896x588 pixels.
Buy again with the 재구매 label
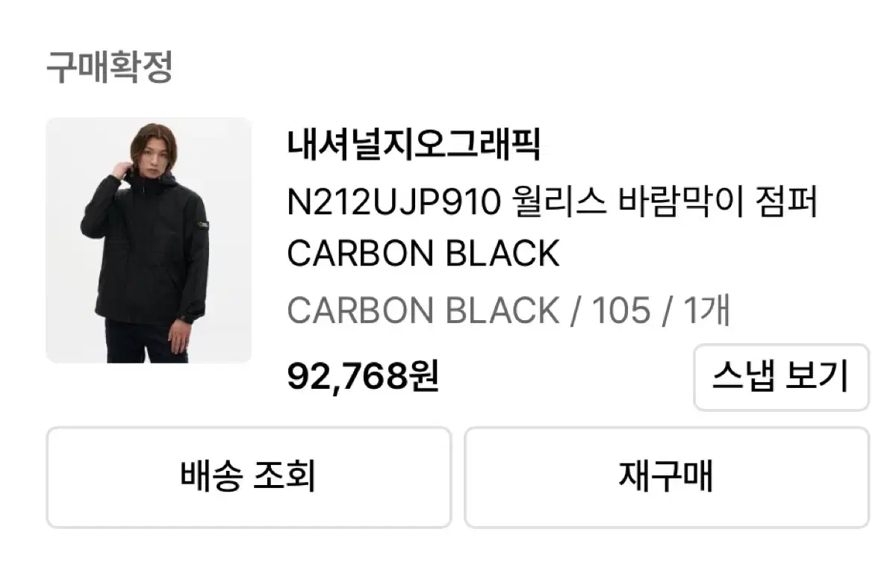pos(666,477)
